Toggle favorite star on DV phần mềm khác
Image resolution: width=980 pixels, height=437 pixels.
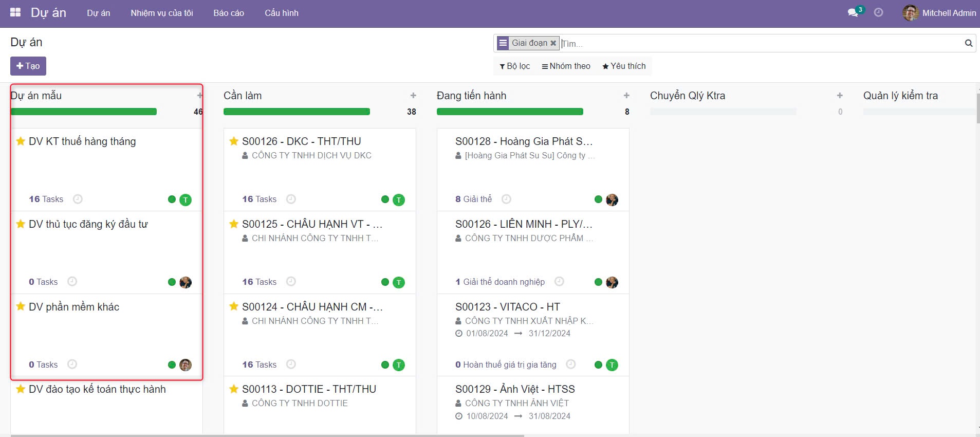[x=21, y=307]
